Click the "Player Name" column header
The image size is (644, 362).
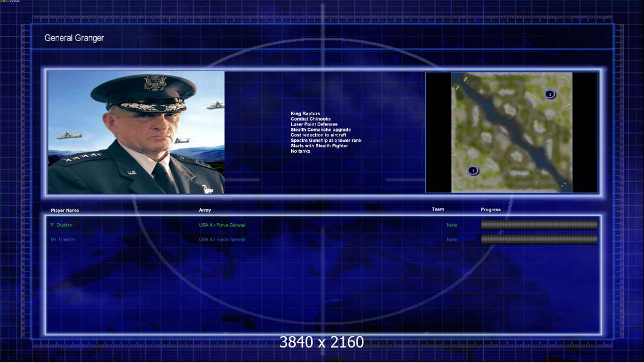(65, 211)
